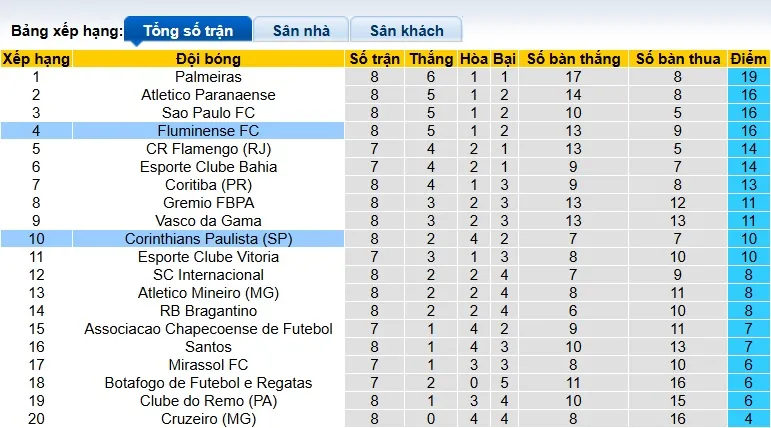
Task: Select the Sân khách tab
Action: click(x=407, y=31)
